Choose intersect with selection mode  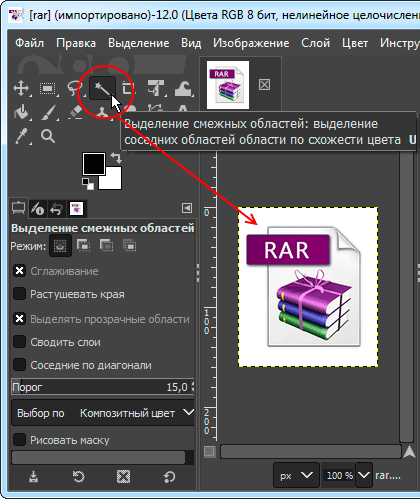pyautogui.click(x=129, y=245)
